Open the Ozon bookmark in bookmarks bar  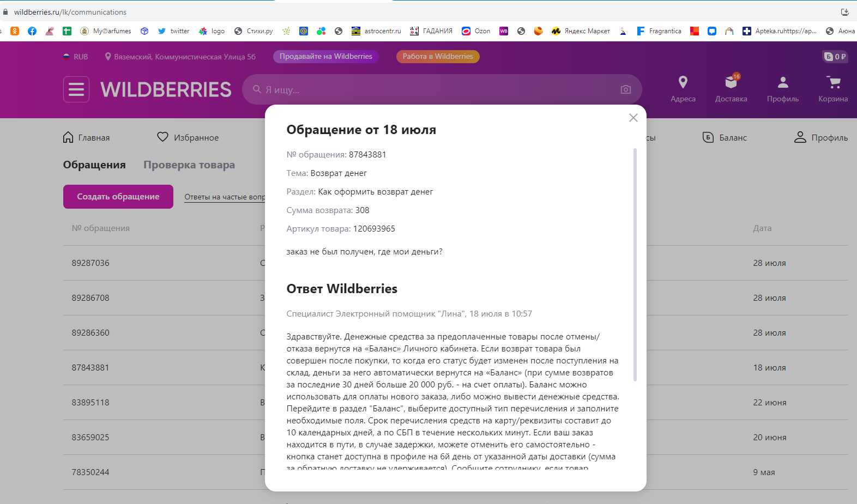pos(476,31)
